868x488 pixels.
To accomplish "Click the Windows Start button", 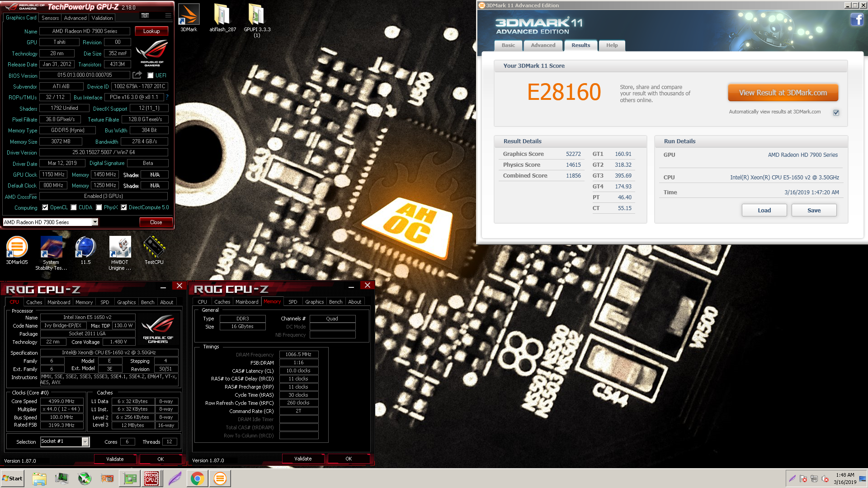I will (13, 479).
